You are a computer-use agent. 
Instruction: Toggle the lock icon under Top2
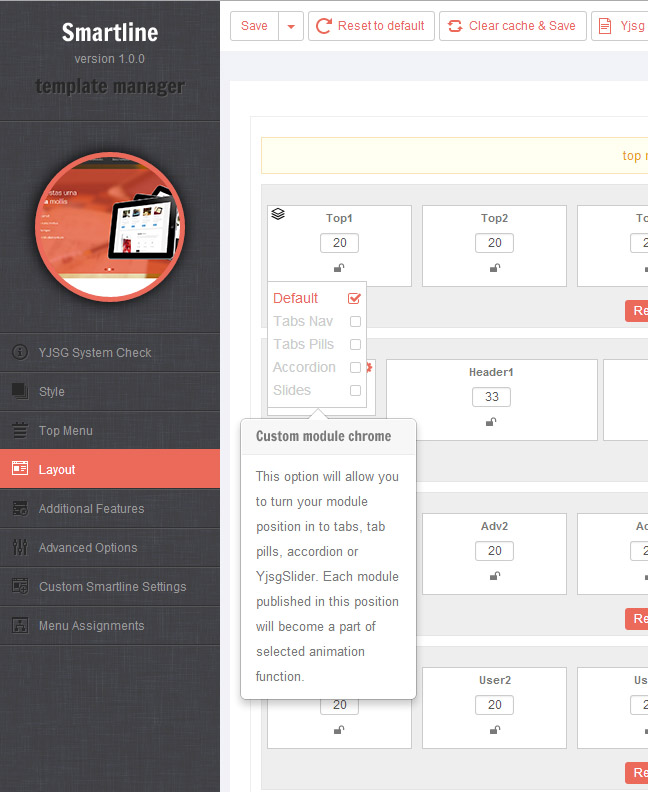tap(495, 268)
